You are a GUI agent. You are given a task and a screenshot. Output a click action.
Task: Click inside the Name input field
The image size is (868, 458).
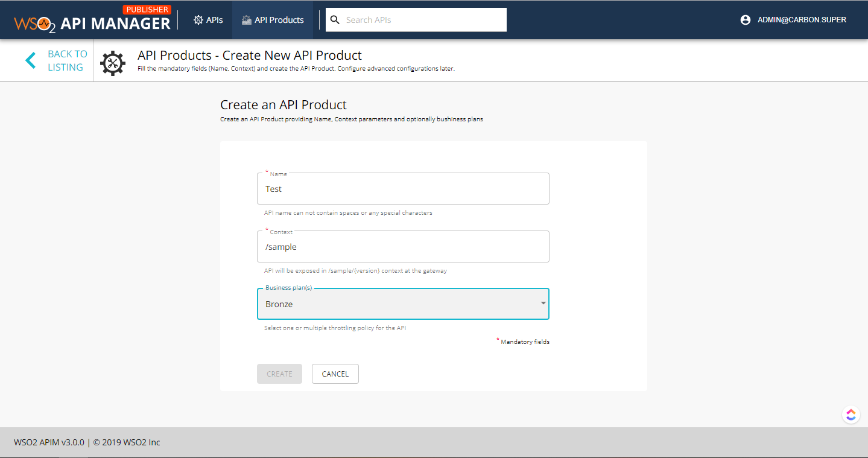pyautogui.click(x=403, y=188)
